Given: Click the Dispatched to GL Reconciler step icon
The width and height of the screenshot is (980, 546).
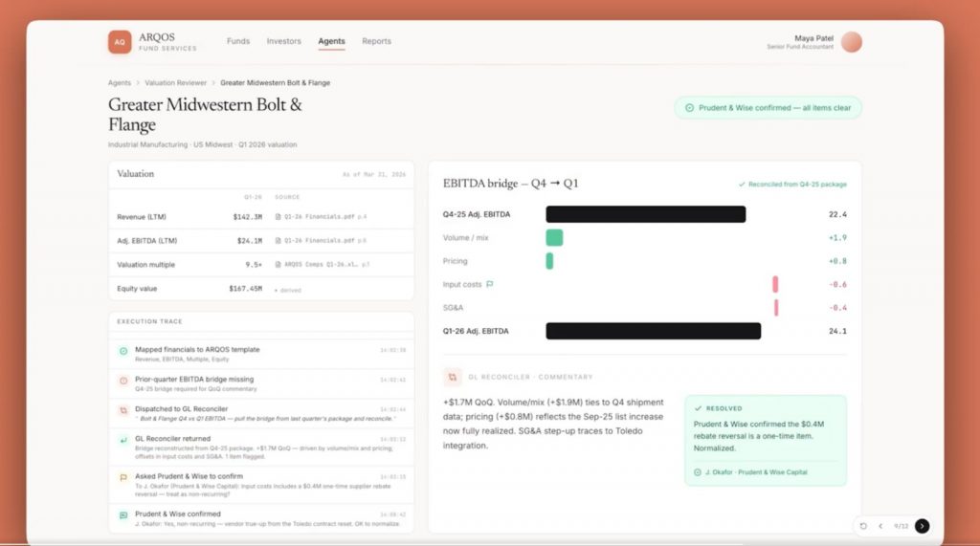Looking at the screenshot, I should click(123, 410).
